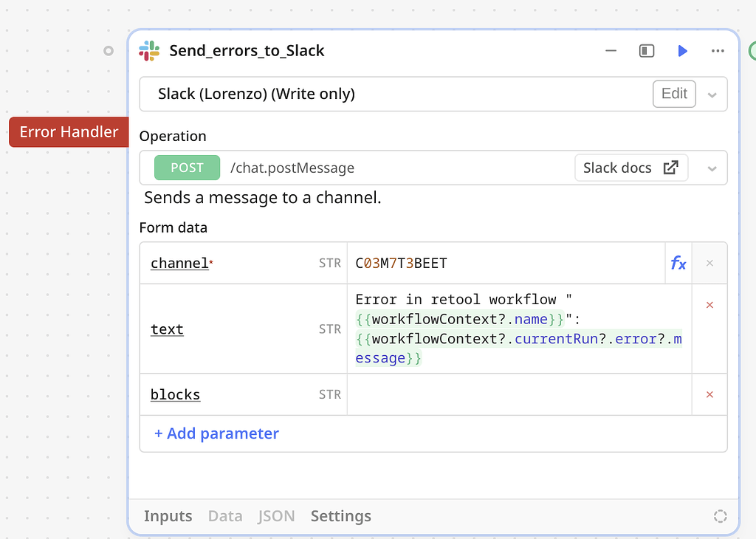Clear the channel field with the gray X
Screen dimensions: 756x539
[x=709, y=263]
